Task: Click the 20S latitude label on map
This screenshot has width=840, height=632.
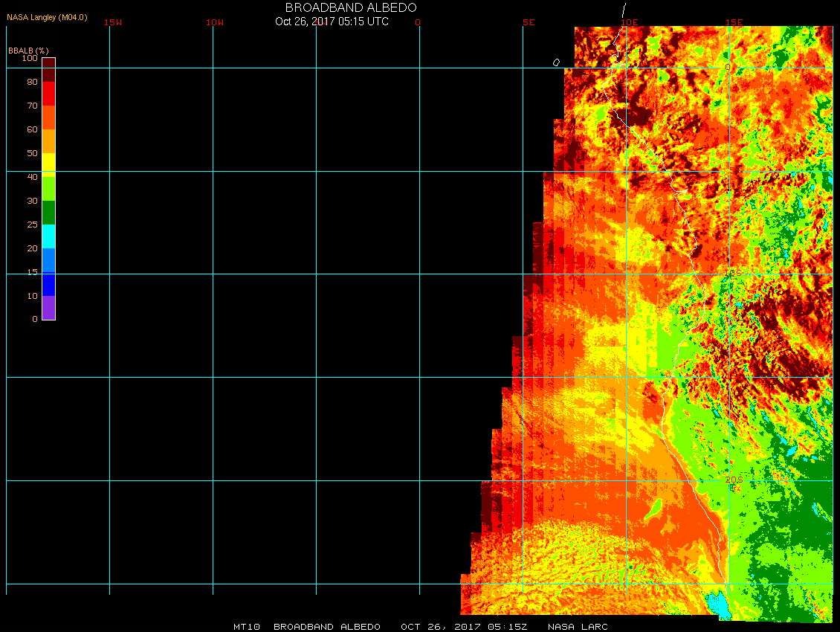Action: (x=733, y=480)
